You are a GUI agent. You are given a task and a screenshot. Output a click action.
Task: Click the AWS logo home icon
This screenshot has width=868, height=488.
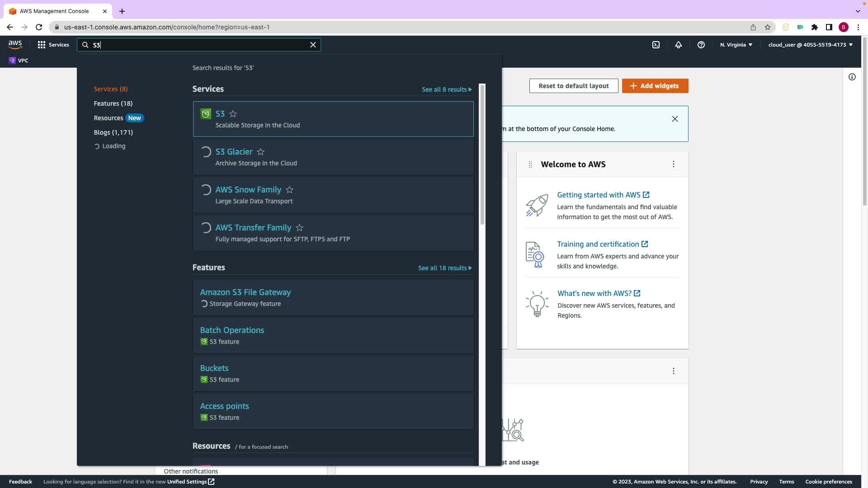click(15, 44)
